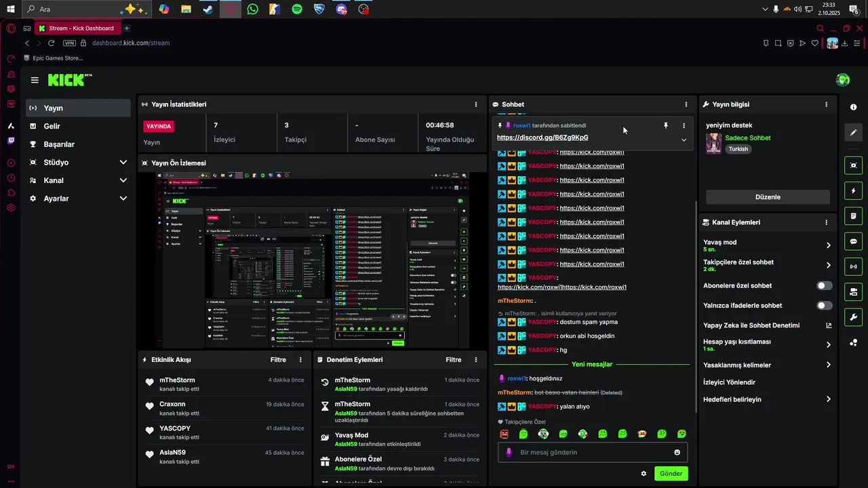Select Yayın in the sidebar
Screen dimensions: 868x488
coord(79,108)
